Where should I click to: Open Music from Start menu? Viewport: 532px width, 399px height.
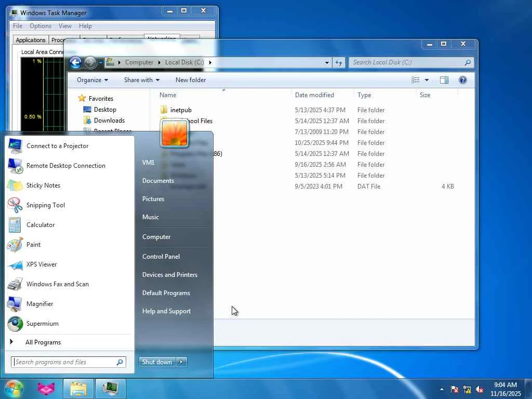[x=150, y=217]
